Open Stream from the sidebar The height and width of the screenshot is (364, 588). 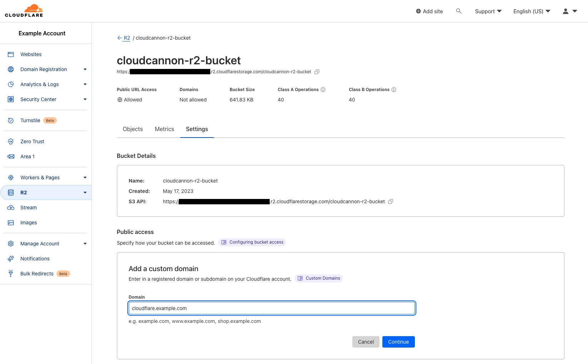pos(28,207)
